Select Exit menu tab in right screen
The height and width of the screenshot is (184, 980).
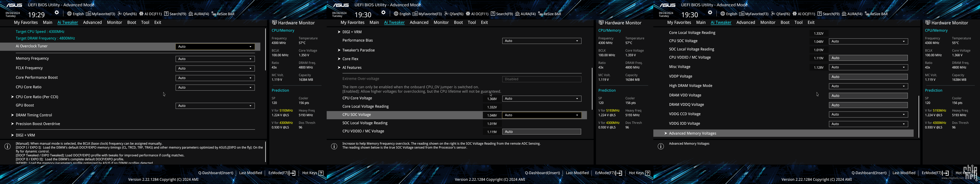tap(811, 22)
